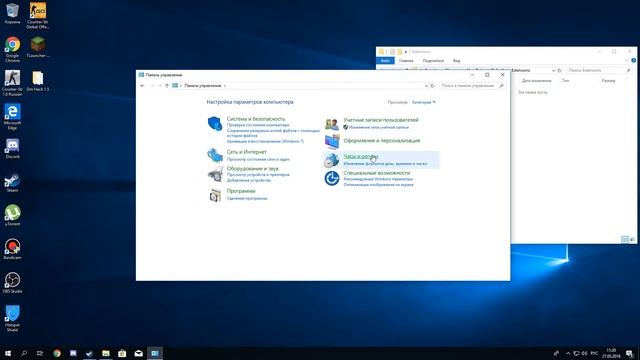Open the Clock and Region globe icon

[331, 160]
